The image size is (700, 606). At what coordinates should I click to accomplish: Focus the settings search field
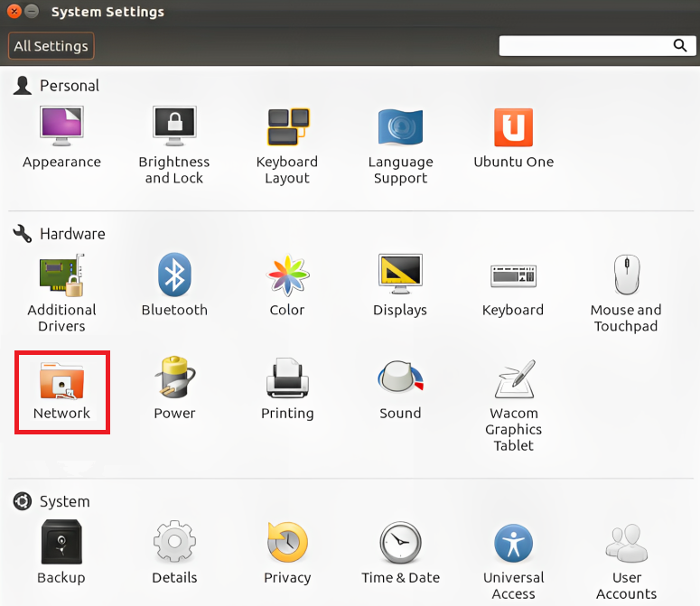(x=597, y=45)
